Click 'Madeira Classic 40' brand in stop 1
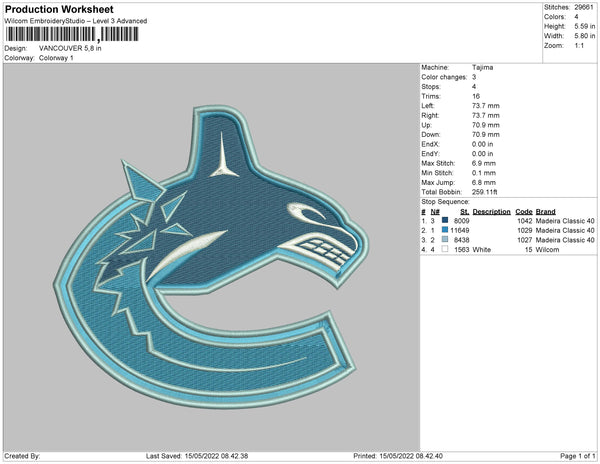This screenshot has height=464, width=600. tap(565, 221)
